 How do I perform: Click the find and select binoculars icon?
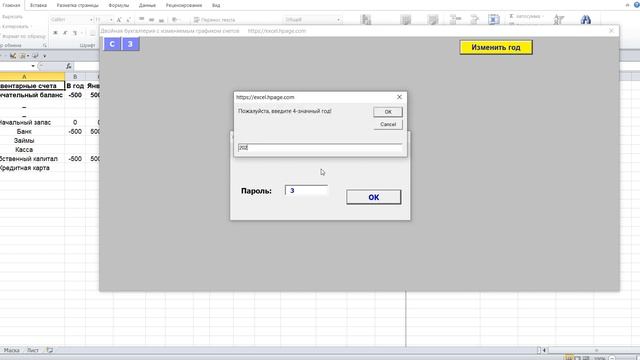click(586, 19)
